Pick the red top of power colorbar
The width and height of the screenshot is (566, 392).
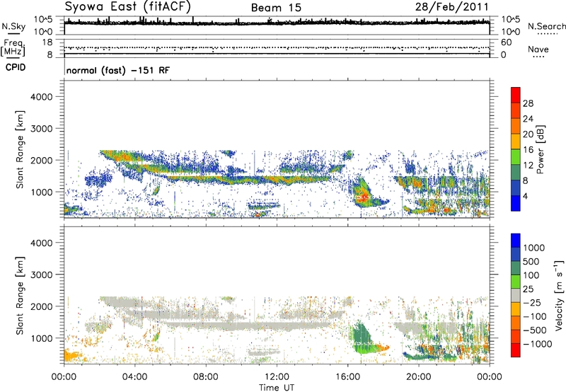516,95
